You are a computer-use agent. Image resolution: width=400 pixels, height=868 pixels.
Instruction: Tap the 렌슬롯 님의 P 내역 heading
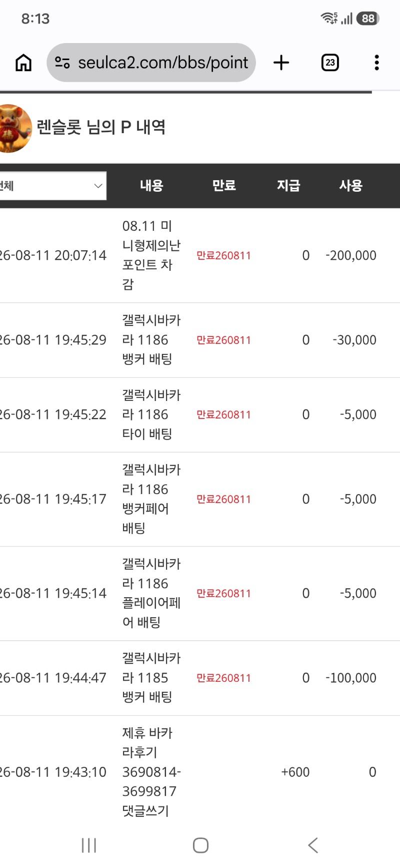click(x=101, y=127)
